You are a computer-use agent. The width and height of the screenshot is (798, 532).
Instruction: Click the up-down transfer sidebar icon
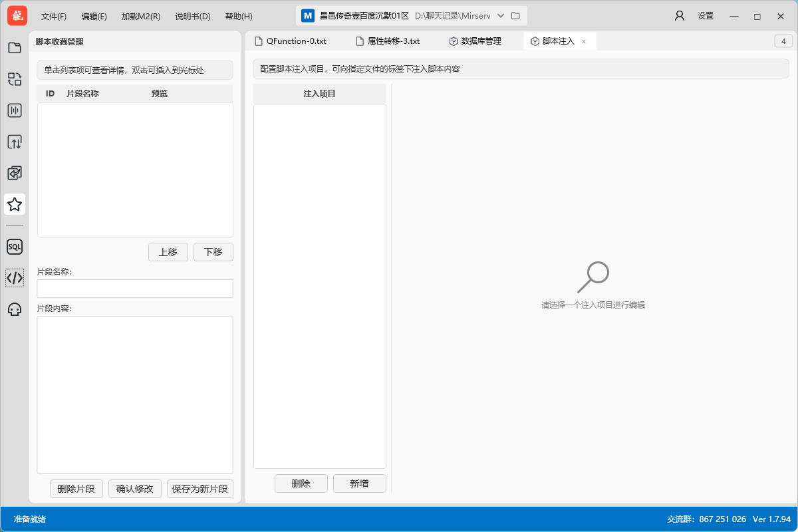coord(15,142)
